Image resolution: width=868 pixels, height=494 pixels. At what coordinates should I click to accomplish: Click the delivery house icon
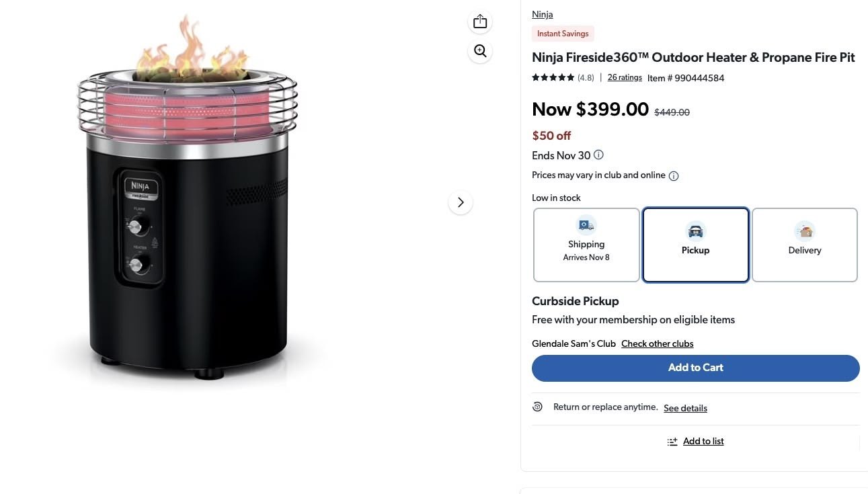[805, 231]
